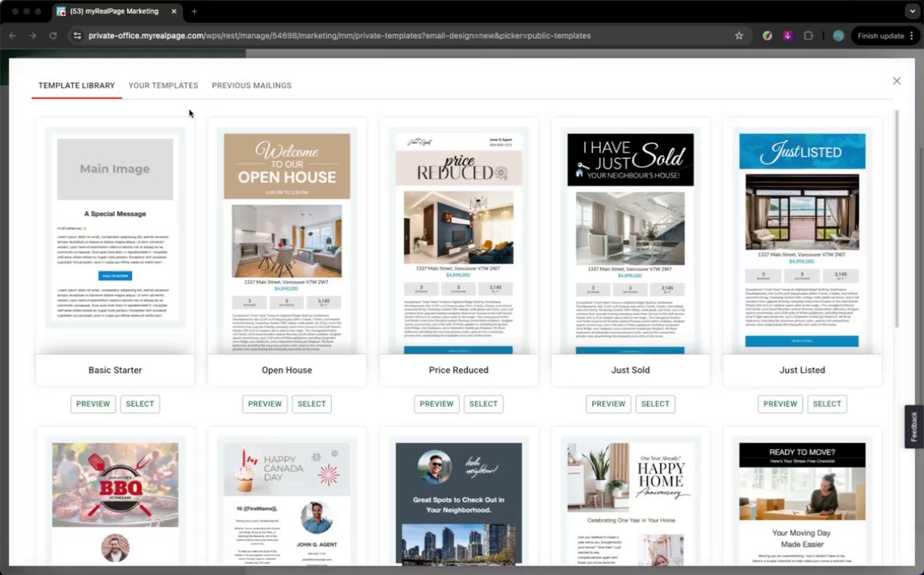This screenshot has width=924, height=575.
Task: Preview the Just Sold template
Action: click(608, 404)
